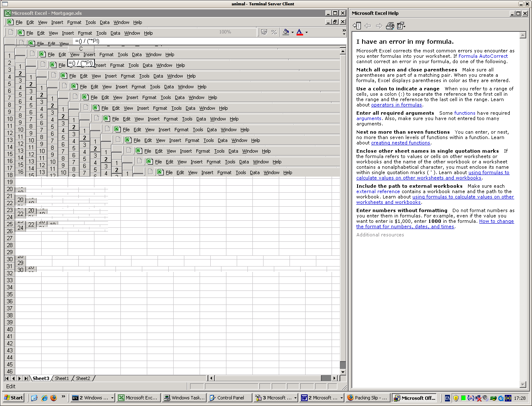Open the '2 Microsoft' Word taskbar group
Screen dimensions: 532x406
pos(322,398)
